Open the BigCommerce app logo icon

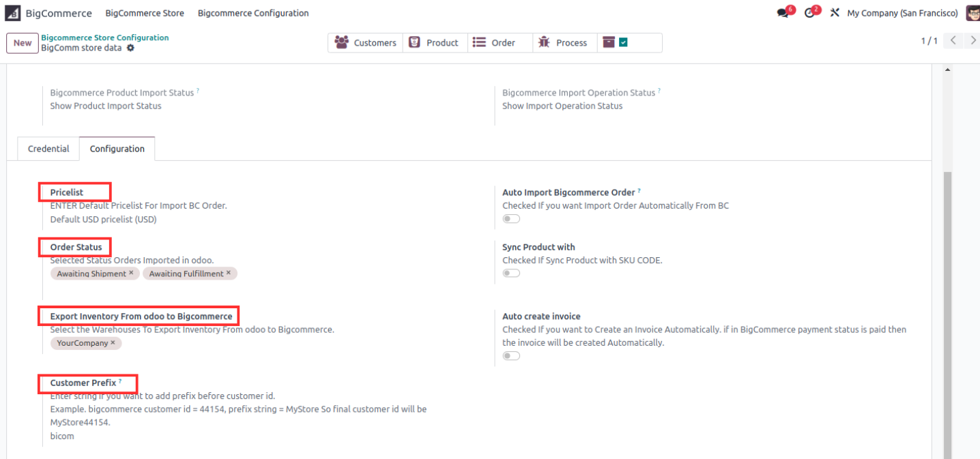coord(13,13)
